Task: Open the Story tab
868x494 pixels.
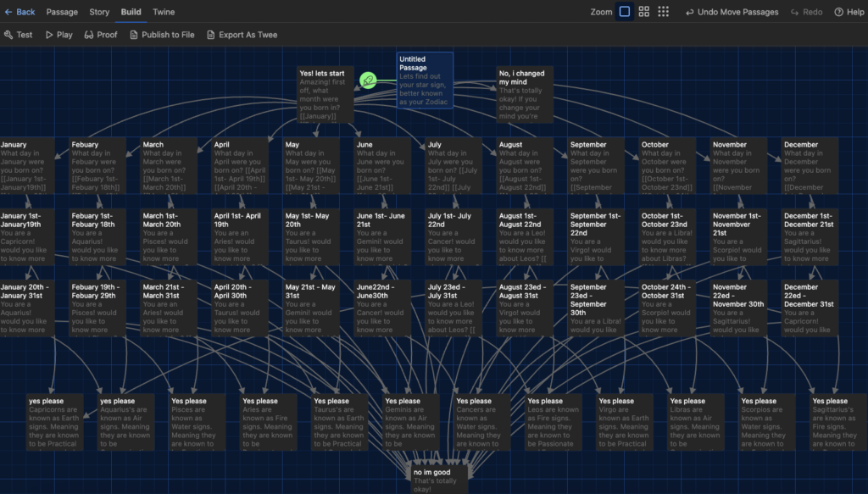Action: [x=99, y=12]
